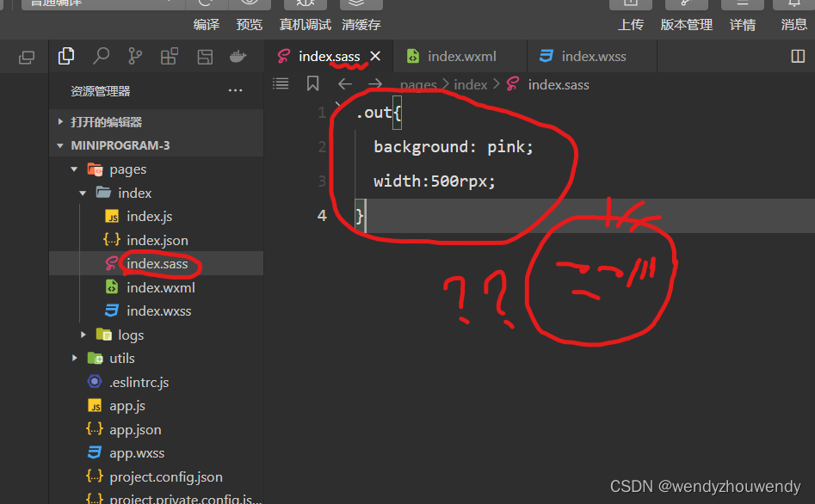Start 真机调试 real device debugging

[x=303, y=24]
